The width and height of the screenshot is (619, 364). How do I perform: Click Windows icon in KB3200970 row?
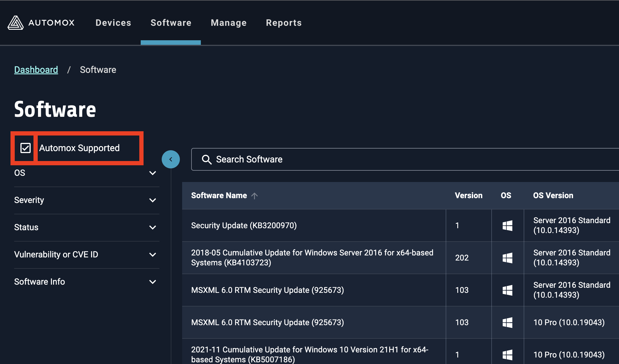[507, 226]
